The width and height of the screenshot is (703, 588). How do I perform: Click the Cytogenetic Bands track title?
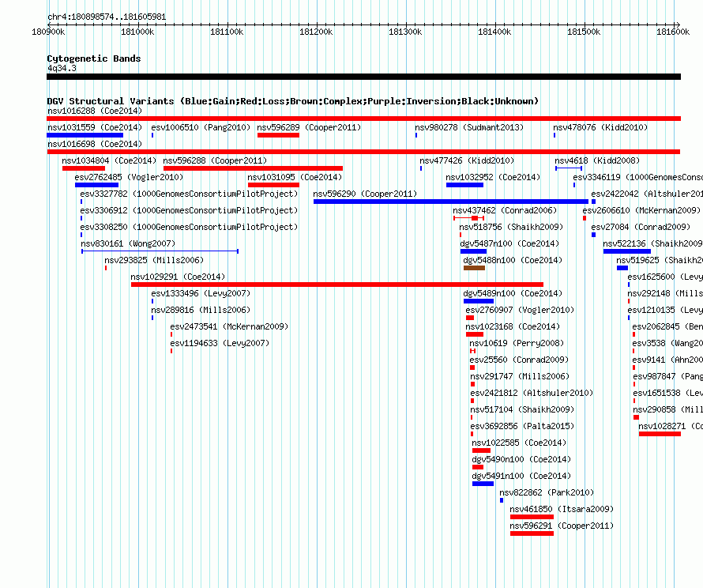tap(94, 58)
